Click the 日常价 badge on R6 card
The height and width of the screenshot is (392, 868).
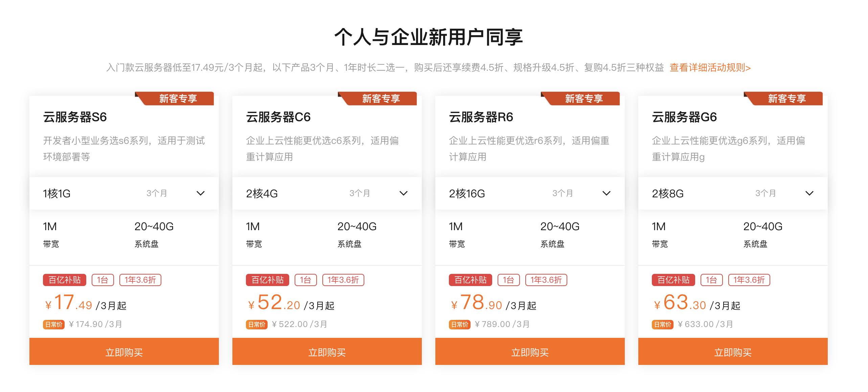[460, 324]
